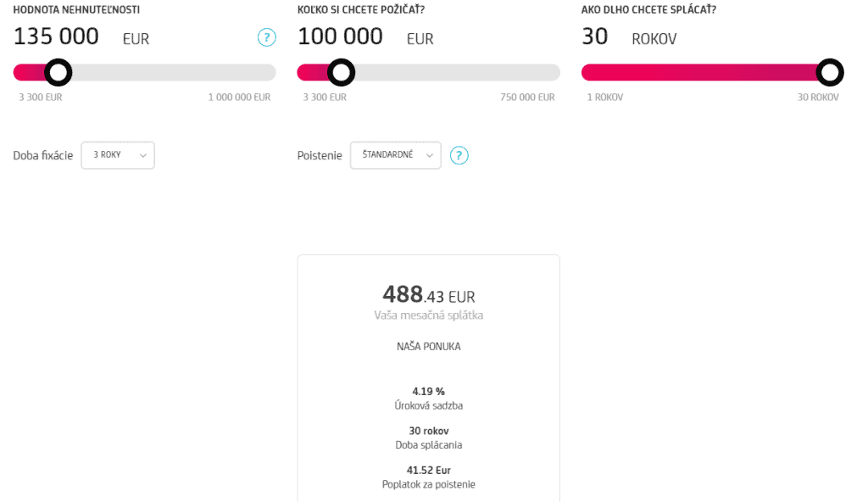The width and height of the screenshot is (868, 502).
Task: Click the 41.52 Eur insurance fee
Action: pyautogui.click(x=428, y=470)
